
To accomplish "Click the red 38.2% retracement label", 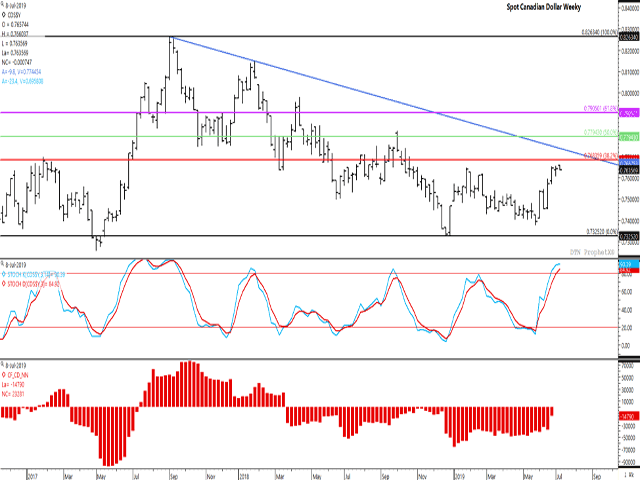I will pyautogui.click(x=601, y=156).
